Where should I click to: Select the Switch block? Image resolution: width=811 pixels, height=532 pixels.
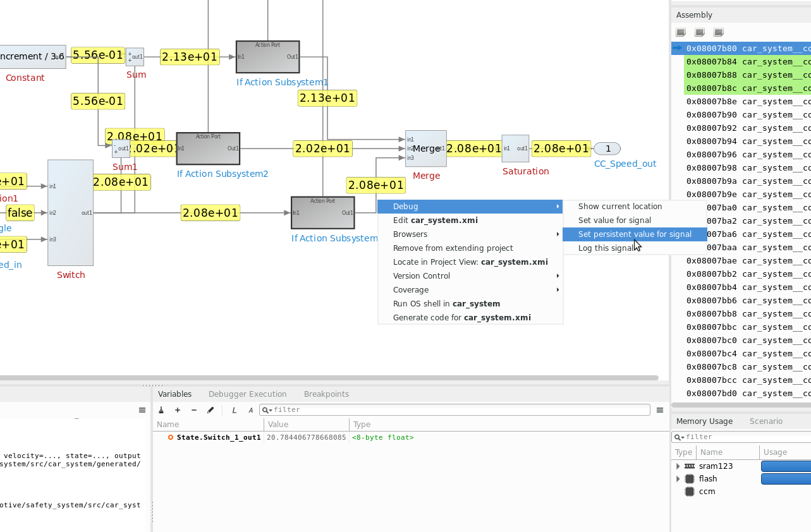click(x=70, y=213)
